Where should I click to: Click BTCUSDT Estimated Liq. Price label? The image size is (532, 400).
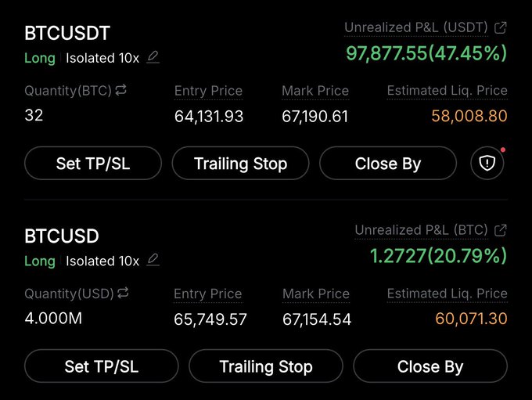pyautogui.click(x=447, y=91)
